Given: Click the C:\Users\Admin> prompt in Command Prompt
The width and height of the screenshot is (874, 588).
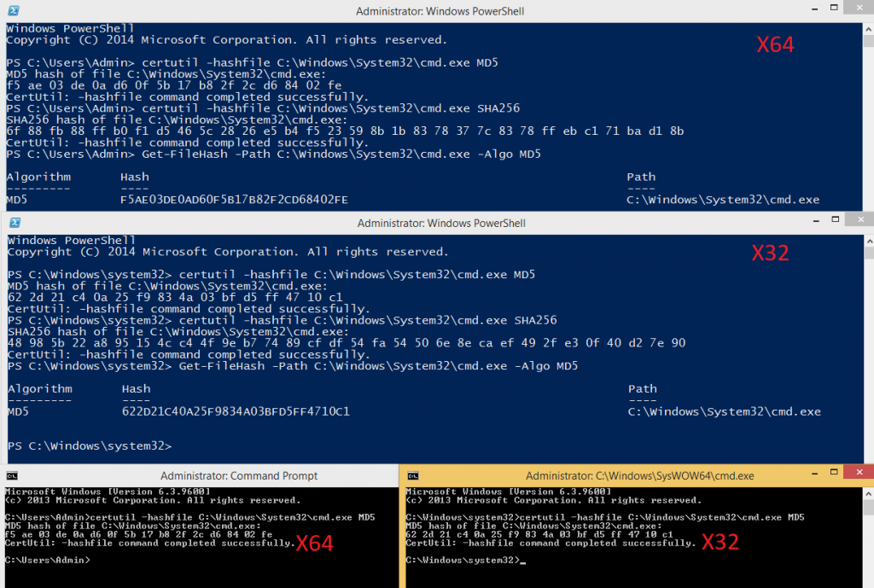Looking at the screenshot, I should [x=47, y=560].
